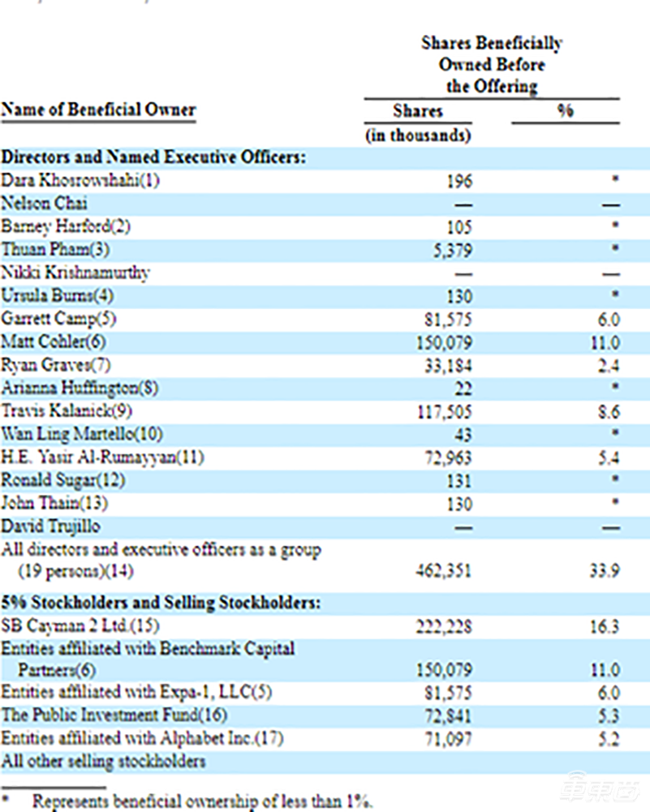Click The Public Investment Fund(16) entry
The width and height of the screenshot is (650, 812).
tap(114, 715)
